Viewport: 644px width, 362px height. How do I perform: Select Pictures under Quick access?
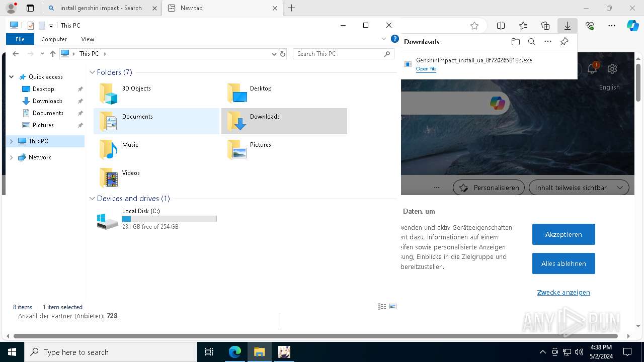[x=43, y=125]
